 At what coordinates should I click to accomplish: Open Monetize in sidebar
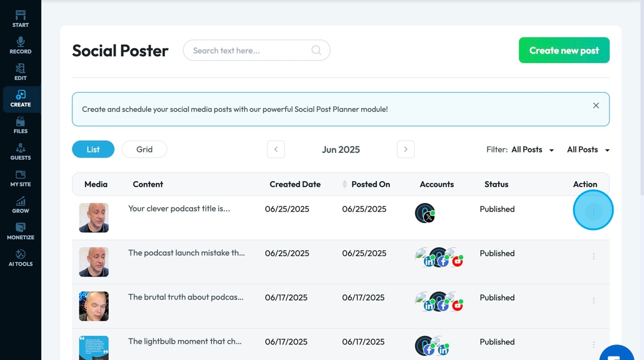[20, 231]
